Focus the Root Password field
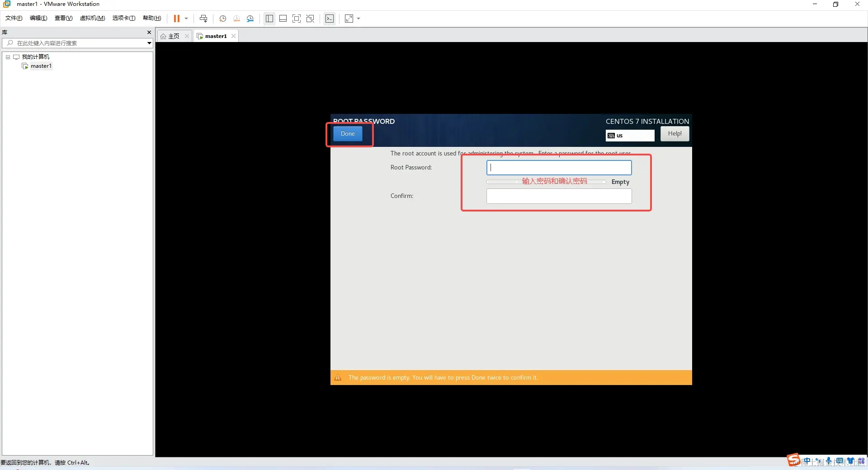Image resolution: width=868 pixels, height=470 pixels. (x=559, y=168)
